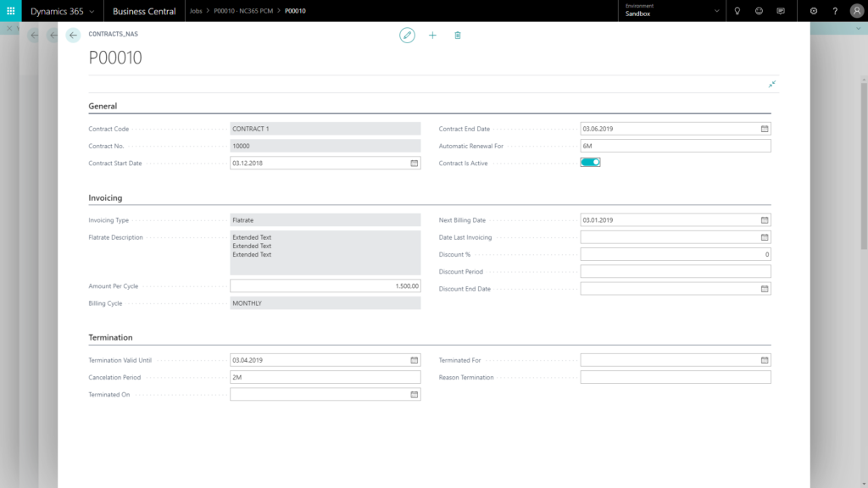
Task: Select the current P00010 breadcrumb
Action: click(x=295, y=11)
